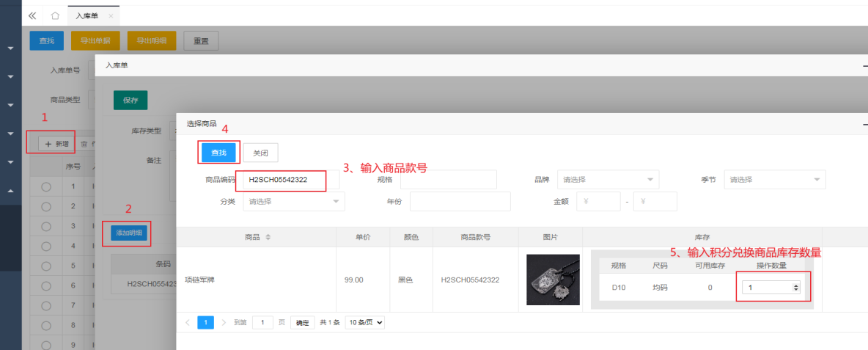The height and width of the screenshot is (350, 868).
Task: Sort by the 商品 column sort arrows
Action: [268, 237]
